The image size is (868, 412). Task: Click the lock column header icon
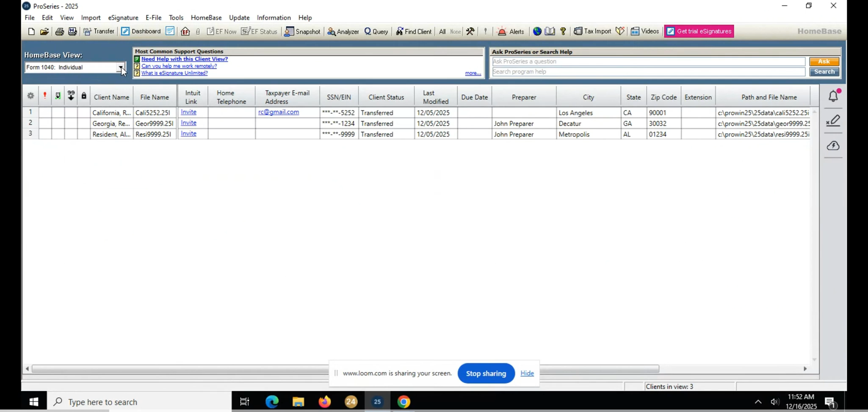84,96
